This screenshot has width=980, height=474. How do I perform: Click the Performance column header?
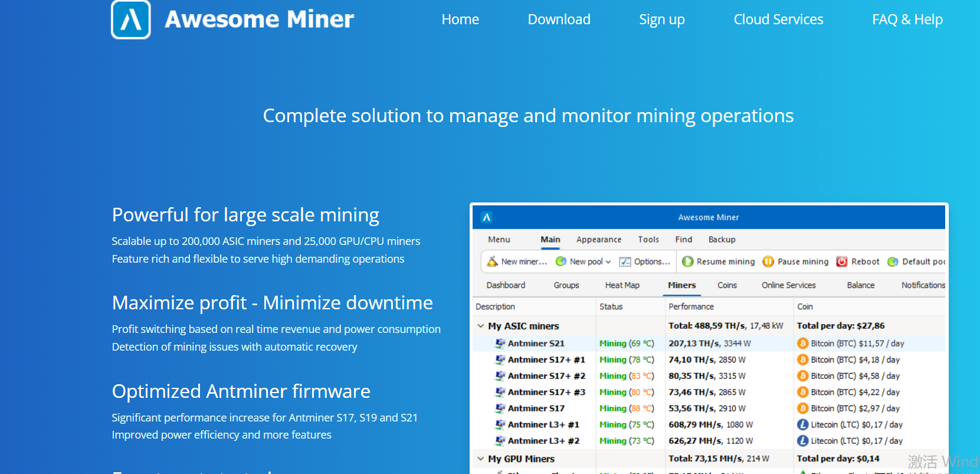pyautogui.click(x=691, y=307)
